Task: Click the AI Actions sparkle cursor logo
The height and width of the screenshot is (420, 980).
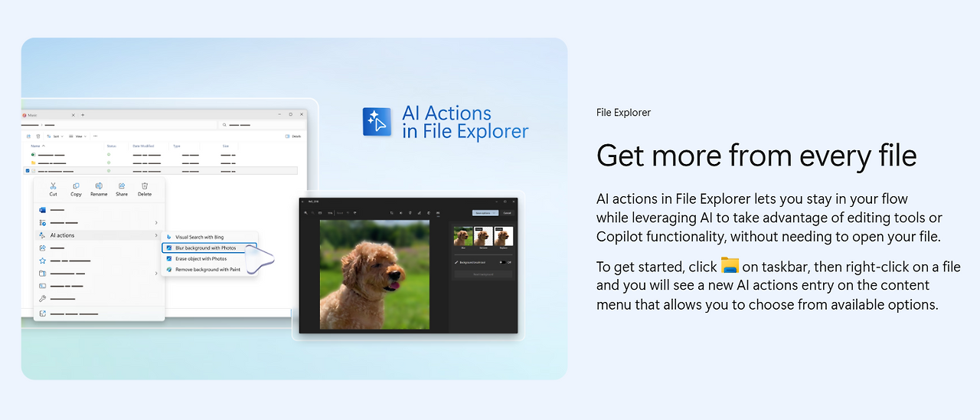Action: [377, 122]
